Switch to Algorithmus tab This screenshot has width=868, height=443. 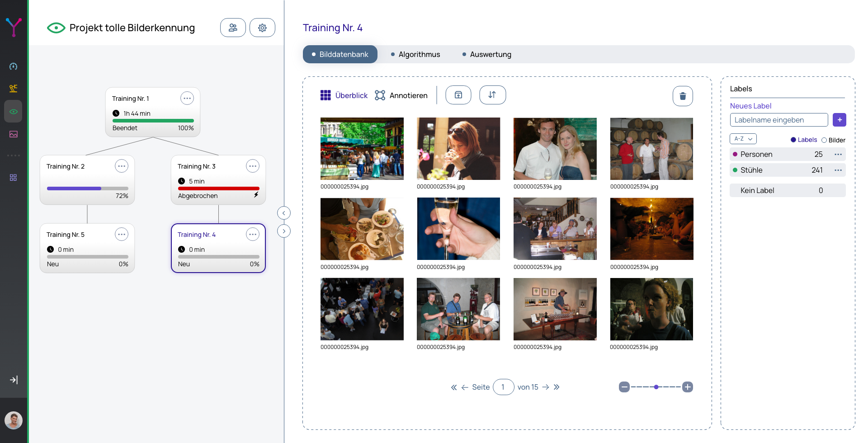[x=415, y=54]
